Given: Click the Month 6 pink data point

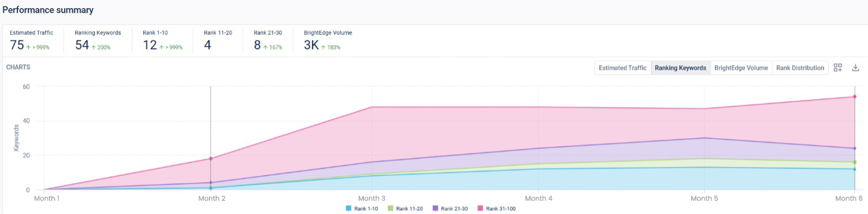Looking at the screenshot, I should pyautogui.click(x=855, y=97).
